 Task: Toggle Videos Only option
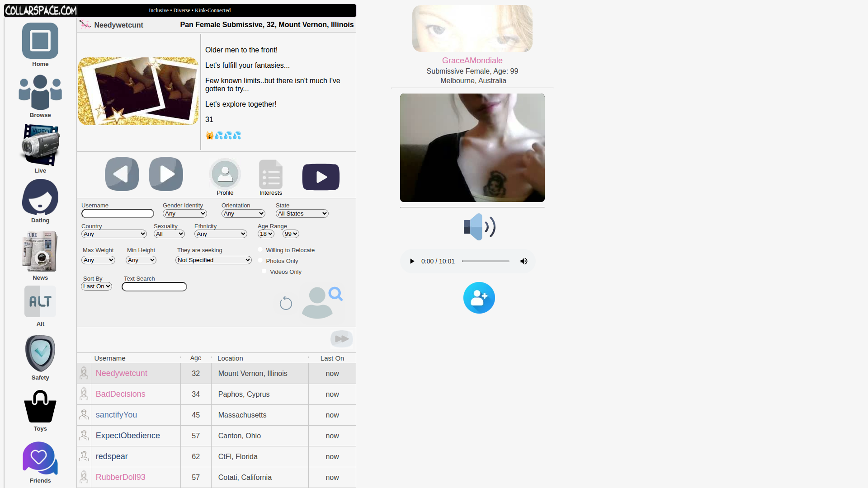(264, 271)
